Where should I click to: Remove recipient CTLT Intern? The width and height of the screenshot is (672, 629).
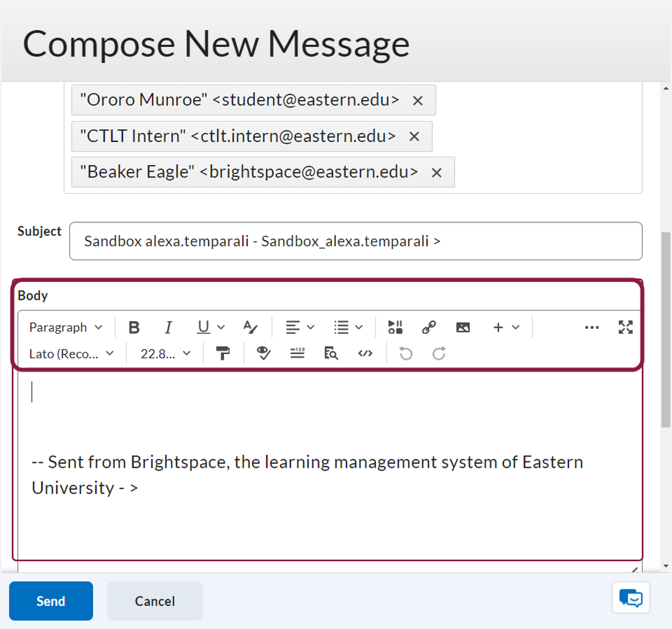pos(414,137)
